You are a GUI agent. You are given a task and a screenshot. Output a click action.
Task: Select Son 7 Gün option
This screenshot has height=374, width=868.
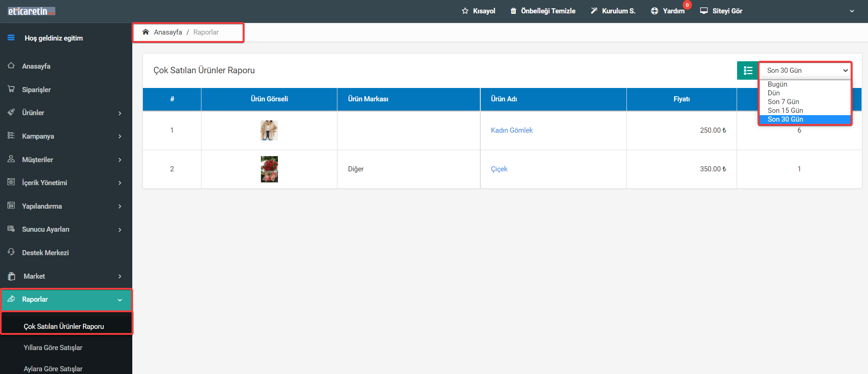point(804,102)
